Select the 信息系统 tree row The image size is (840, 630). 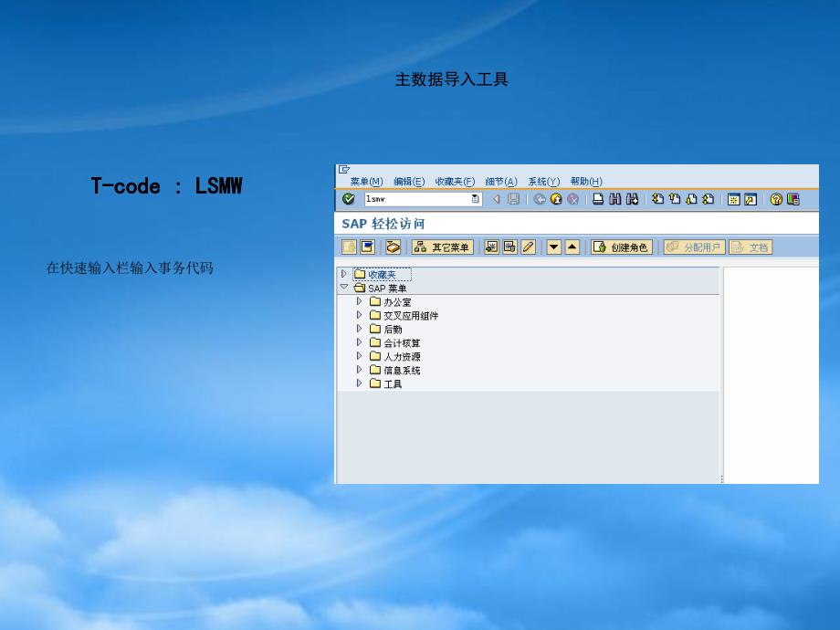394,370
